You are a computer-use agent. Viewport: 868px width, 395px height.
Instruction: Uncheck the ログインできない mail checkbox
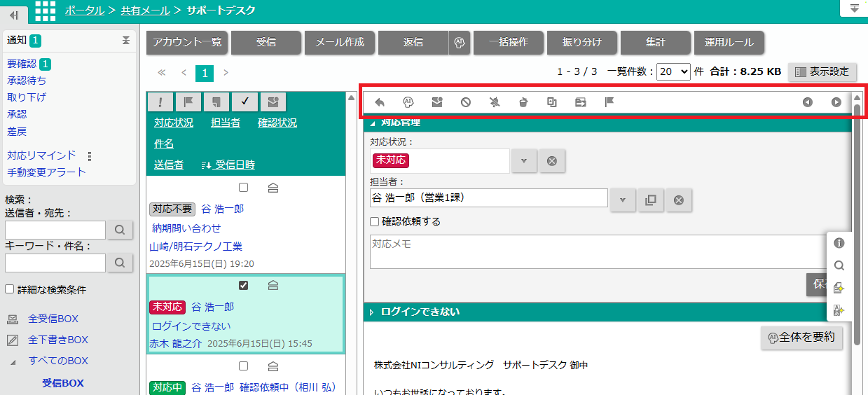tap(243, 285)
